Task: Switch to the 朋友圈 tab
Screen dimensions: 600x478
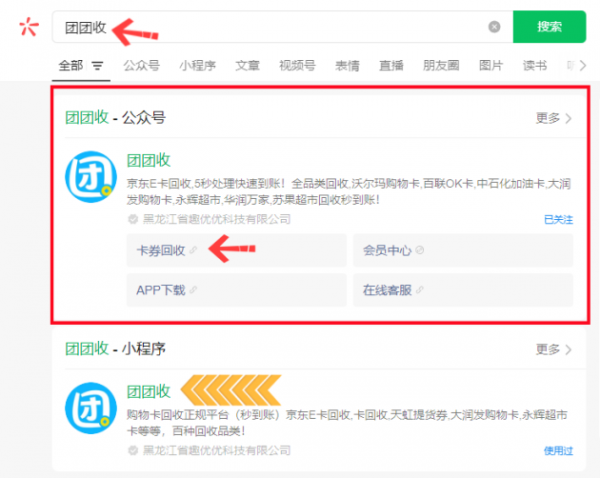Action: [441, 65]
